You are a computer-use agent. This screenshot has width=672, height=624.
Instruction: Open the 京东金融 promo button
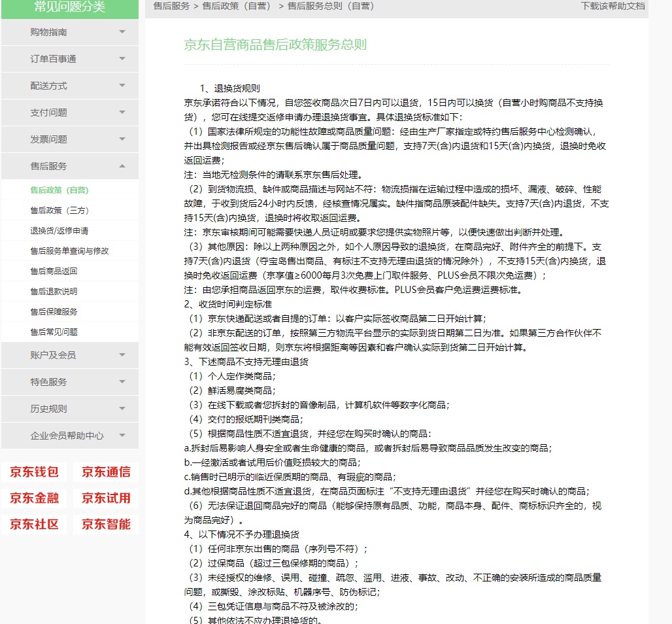[x=34, y=498]
